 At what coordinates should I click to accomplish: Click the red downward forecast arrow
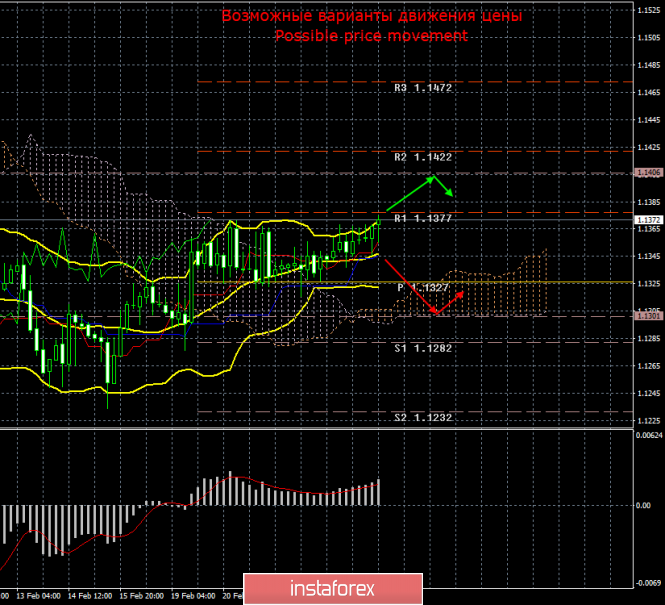411,287
